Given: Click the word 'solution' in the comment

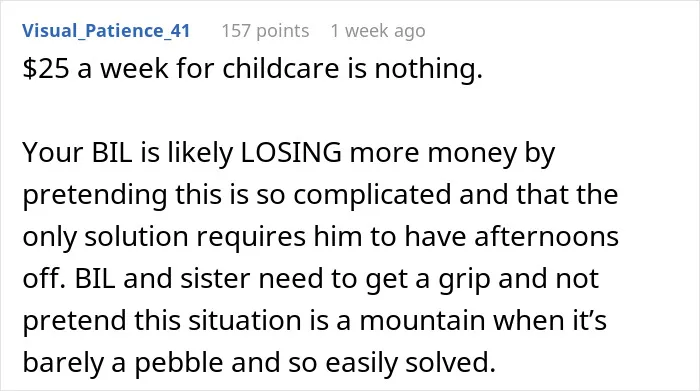Looking at the screenshot, I should pyautogui.click(x=136, y=236).
